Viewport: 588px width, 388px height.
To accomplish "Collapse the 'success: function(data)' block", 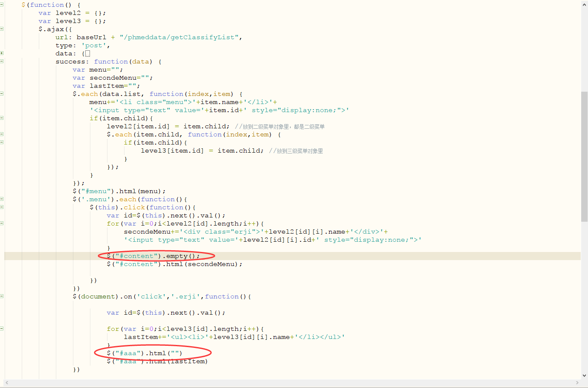I will click(2, 61).
